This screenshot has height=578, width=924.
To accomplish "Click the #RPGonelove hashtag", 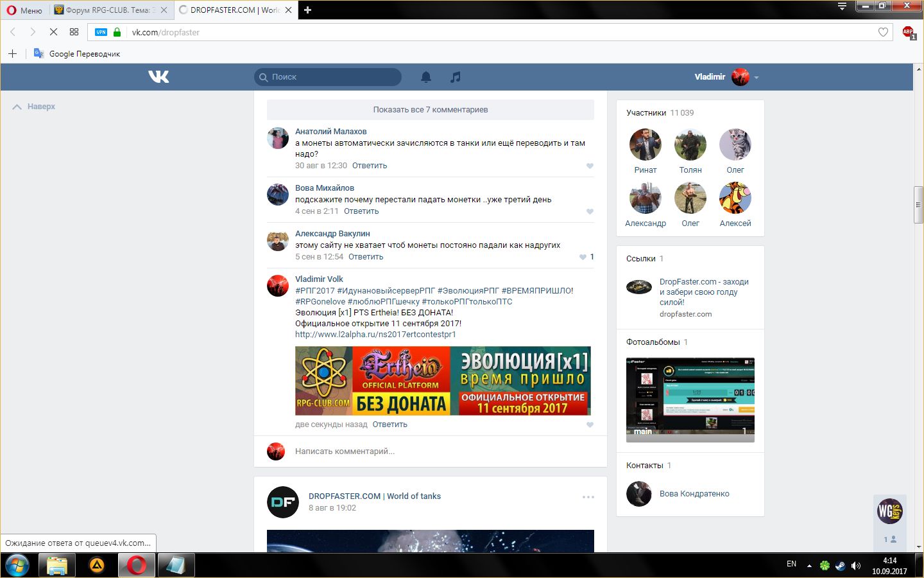I will pos(320,302).
